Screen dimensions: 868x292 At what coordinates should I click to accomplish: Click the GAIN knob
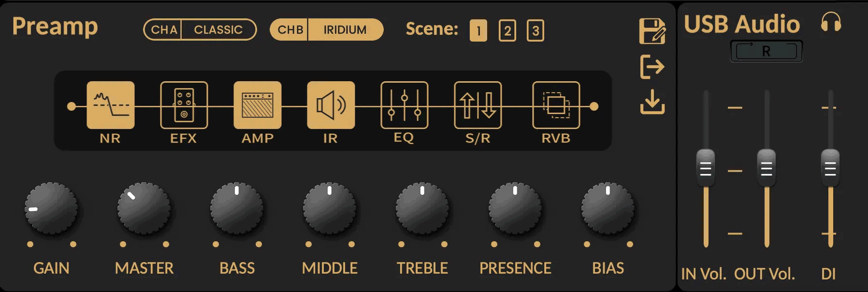tap(51, 209)
